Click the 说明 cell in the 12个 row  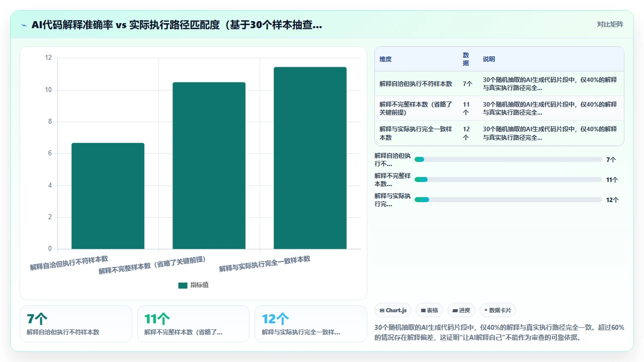550,133
